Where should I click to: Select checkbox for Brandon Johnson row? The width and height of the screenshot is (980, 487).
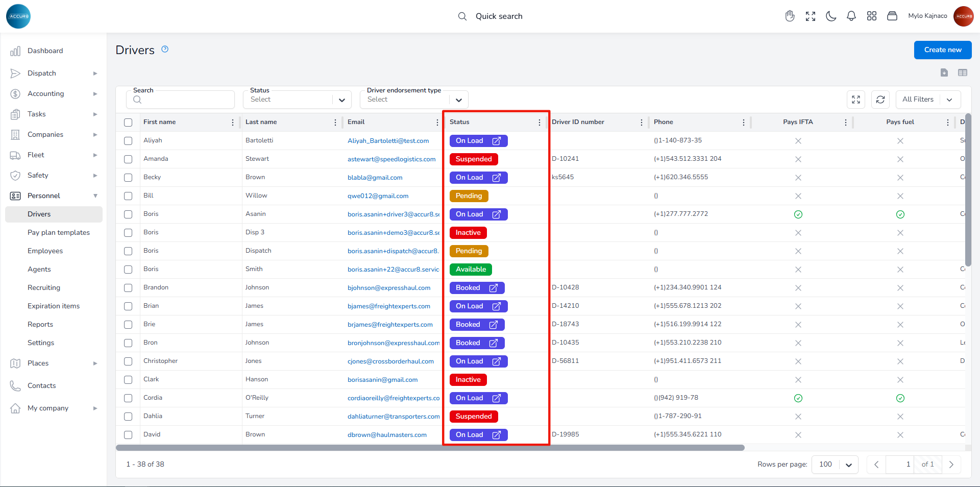point(128,288)
